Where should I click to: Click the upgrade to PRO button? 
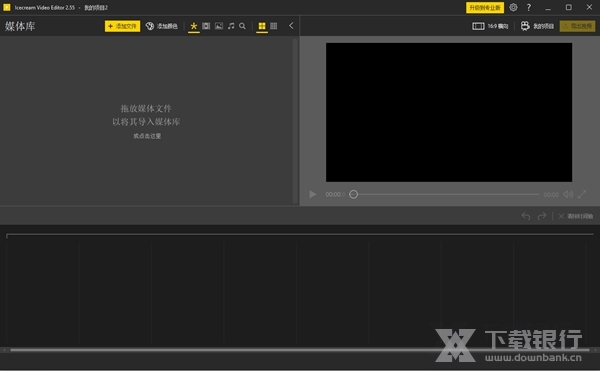point(485,8)
